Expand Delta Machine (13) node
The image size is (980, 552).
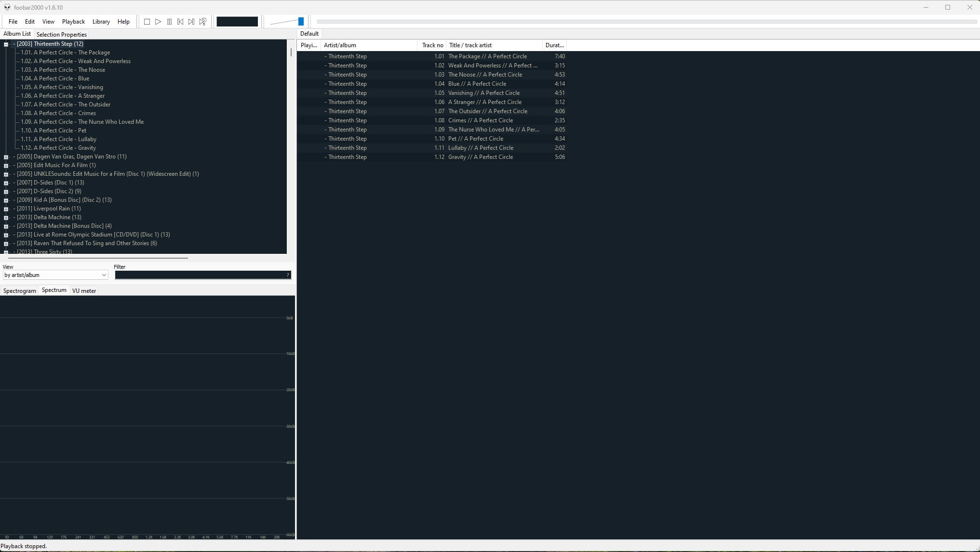pos(6,218)
